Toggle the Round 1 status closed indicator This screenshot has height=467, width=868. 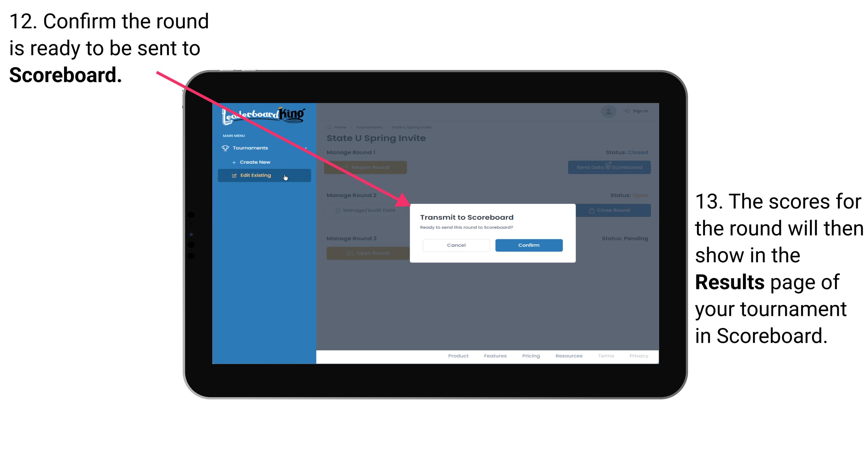click(x=638, y=152)
